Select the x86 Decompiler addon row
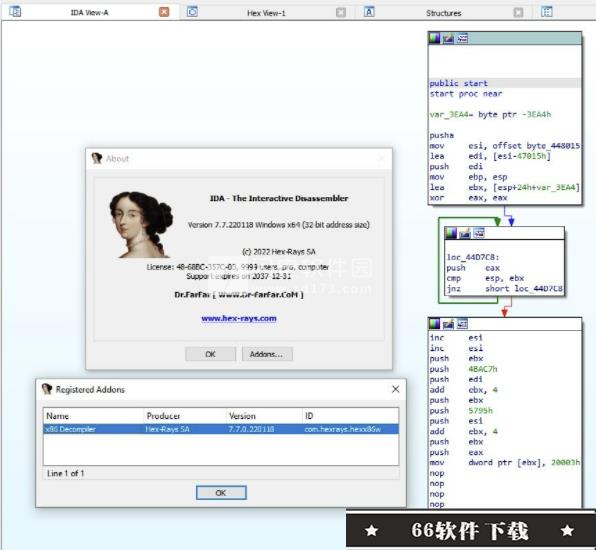This screenshot has height=550, width=596. (221, 429)
